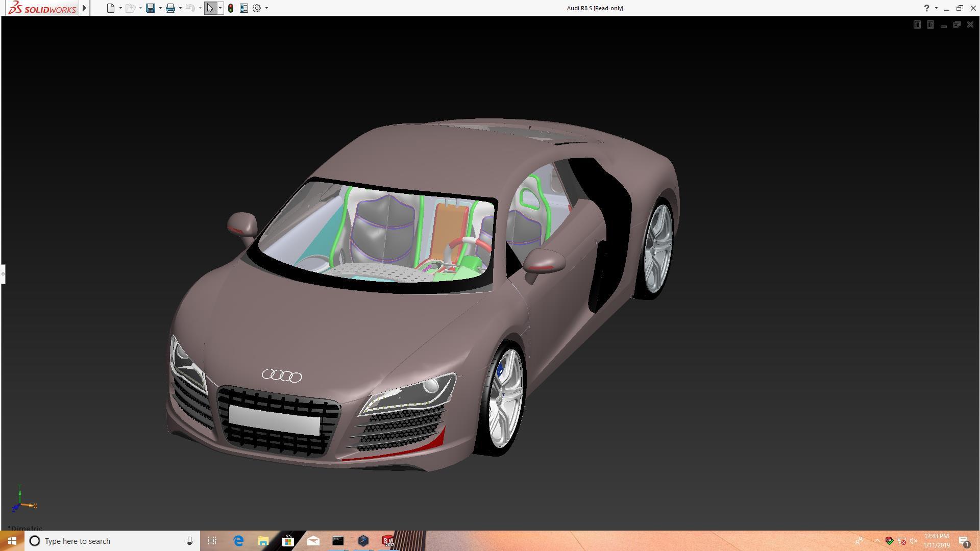Viewport: 980px width, 551px height.
Task: Click the New document icon
Action: pyautogui.click(x=110, y=8)
